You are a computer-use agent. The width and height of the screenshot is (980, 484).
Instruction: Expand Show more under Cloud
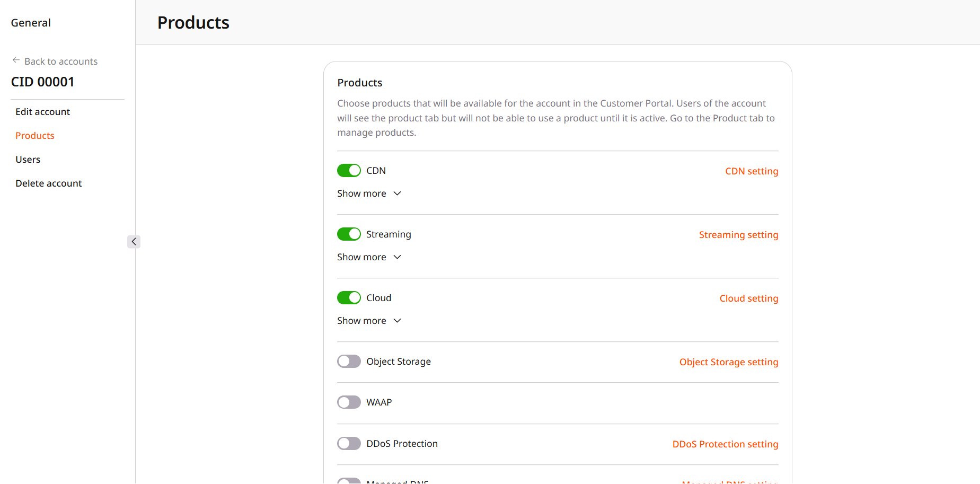pos(369,321)
